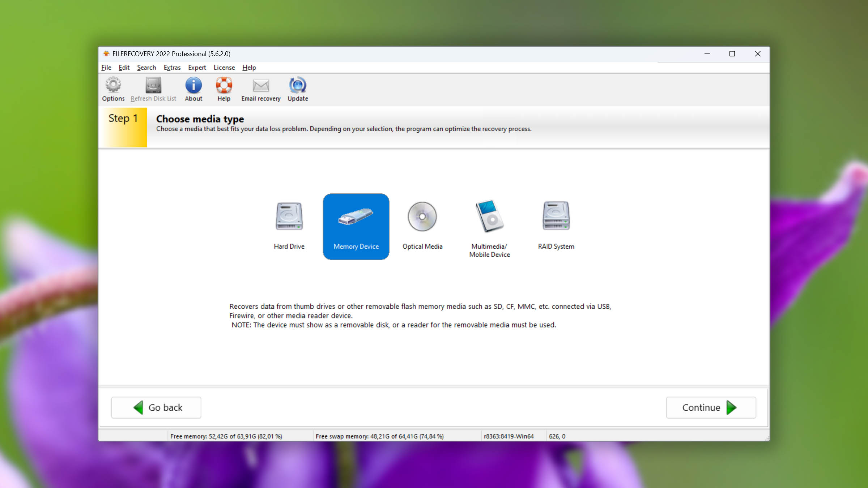868x488 pixels.
Task: Click the FILERECOVERY app icon in title bar
Action: (x=106, y=53)
